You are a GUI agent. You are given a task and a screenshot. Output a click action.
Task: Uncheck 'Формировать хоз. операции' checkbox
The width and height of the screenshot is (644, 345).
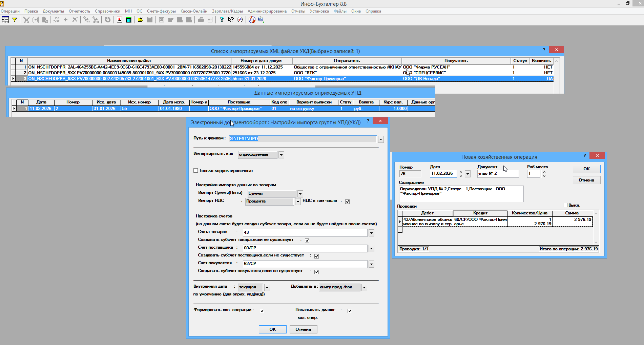coord(262,311)
